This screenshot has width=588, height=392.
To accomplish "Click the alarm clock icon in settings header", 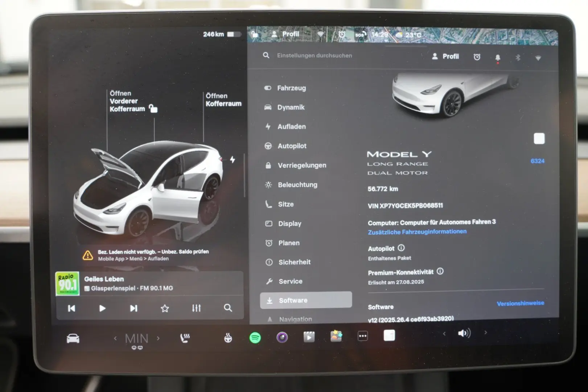I will point(477,57).
